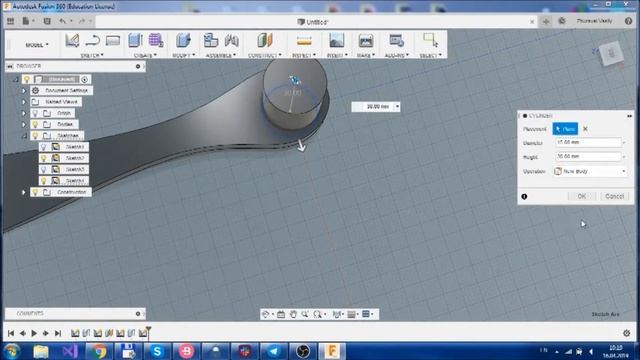The height and width of the screenshot is (360, 640).
Task: Click the Height input field
Action: tap(588, 157)
